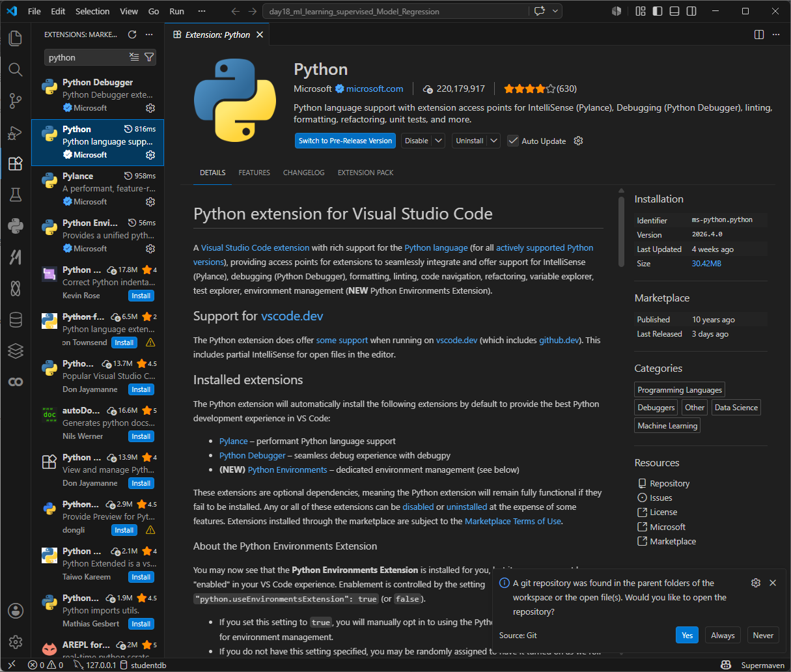
Task: Open the filter extensions funnel menu
Action: pos(149,57)
